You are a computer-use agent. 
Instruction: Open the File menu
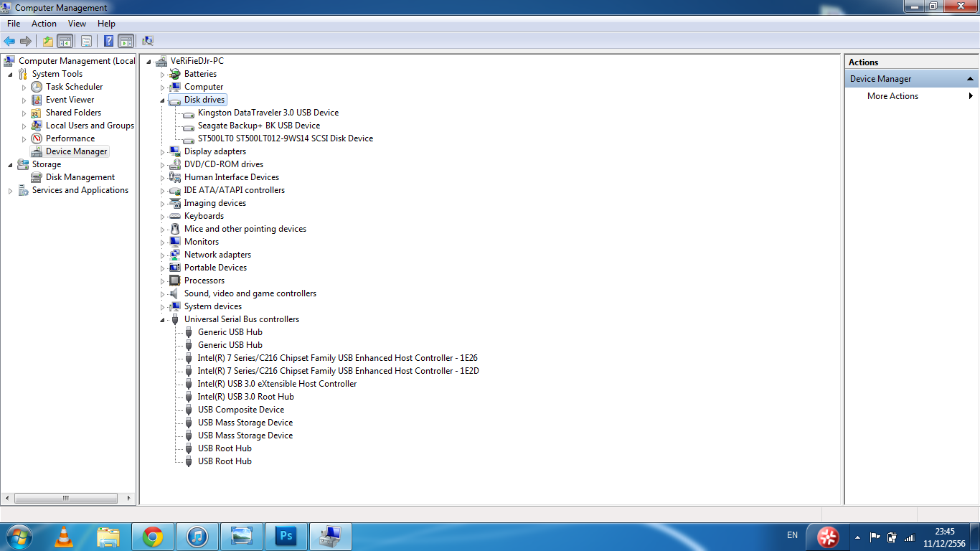14,24
